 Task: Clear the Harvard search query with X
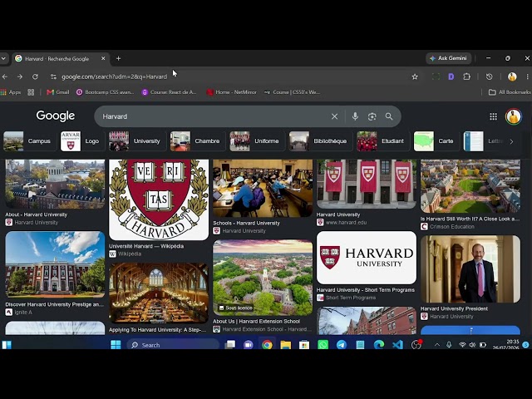tap(334, 116)
